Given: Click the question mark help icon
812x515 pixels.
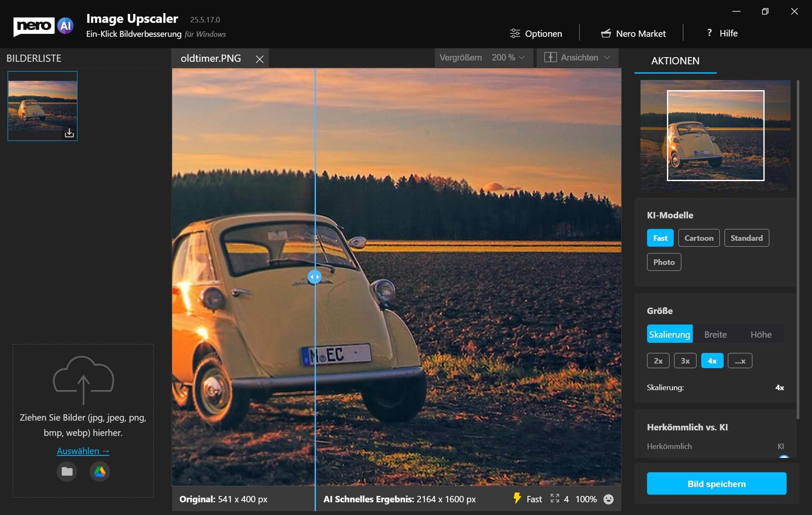Looking at the screenshot, I should click(709, 33).
